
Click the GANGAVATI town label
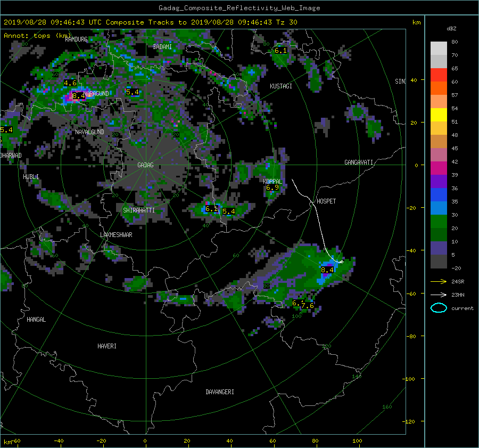coord(359,162)
